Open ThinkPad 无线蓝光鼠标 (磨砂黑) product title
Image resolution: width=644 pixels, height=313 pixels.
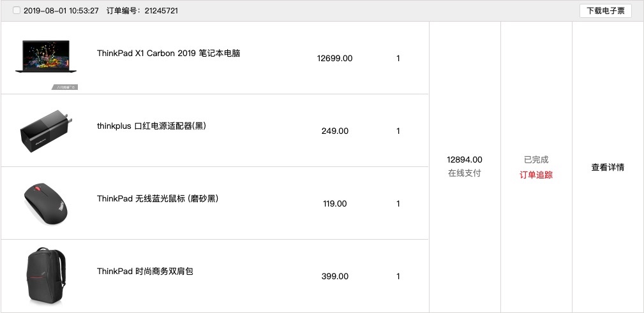(158, 198)
